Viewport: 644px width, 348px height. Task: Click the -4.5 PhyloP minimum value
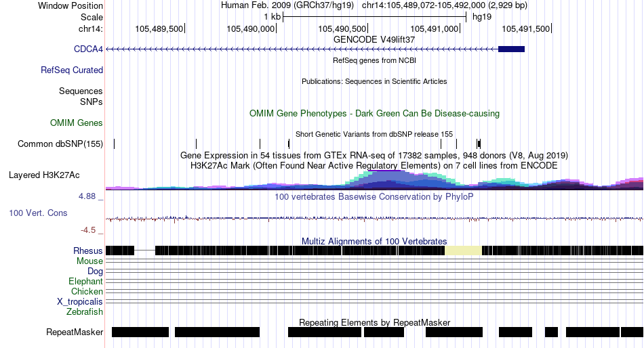tap(88, 230)
